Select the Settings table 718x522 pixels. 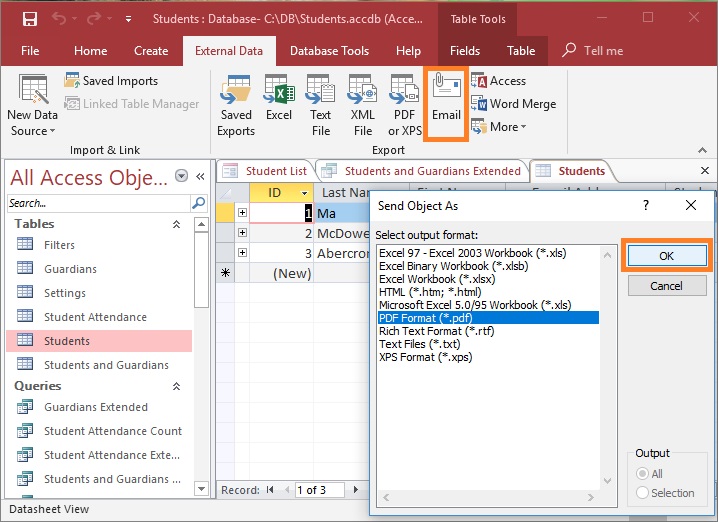pyautogui.click(x=99, y=293)
